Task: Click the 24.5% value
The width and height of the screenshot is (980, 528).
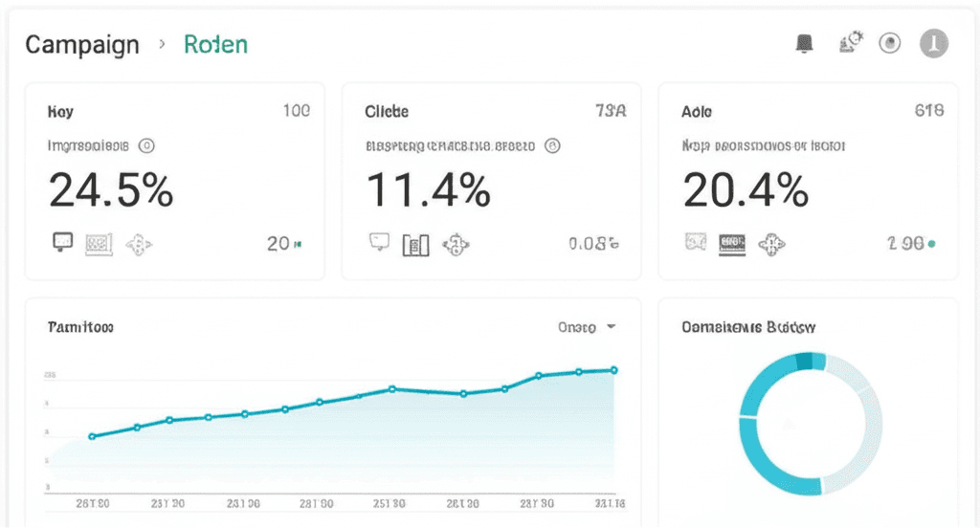Action: click(x=111, y=190)
